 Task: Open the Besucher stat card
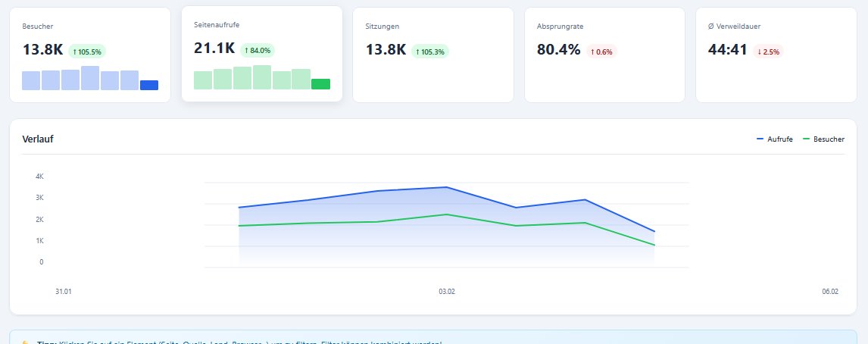(90, 55)
